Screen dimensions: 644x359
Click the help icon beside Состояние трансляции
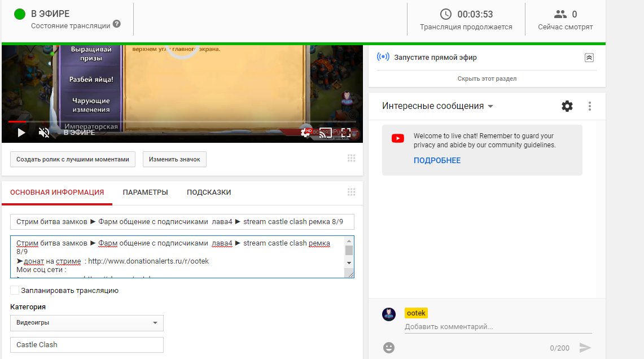(x=117, y=24)
